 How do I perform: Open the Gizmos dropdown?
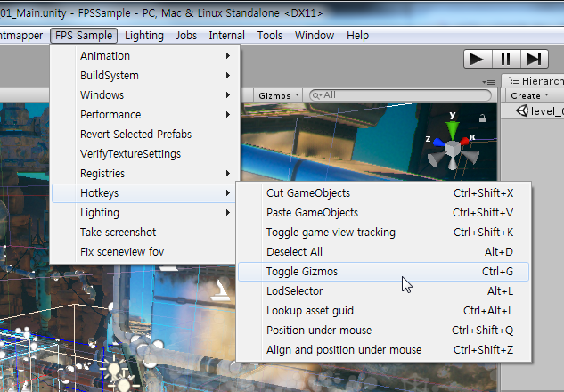pyautogui.click(x=278, y=95)
